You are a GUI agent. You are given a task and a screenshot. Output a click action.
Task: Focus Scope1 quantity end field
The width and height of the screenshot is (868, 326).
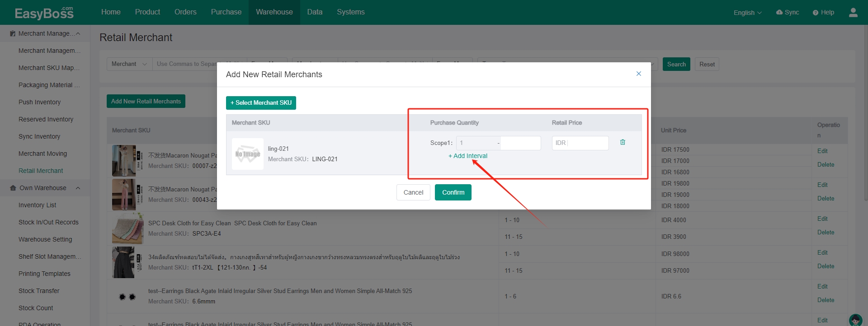click(x=520, y=143)
